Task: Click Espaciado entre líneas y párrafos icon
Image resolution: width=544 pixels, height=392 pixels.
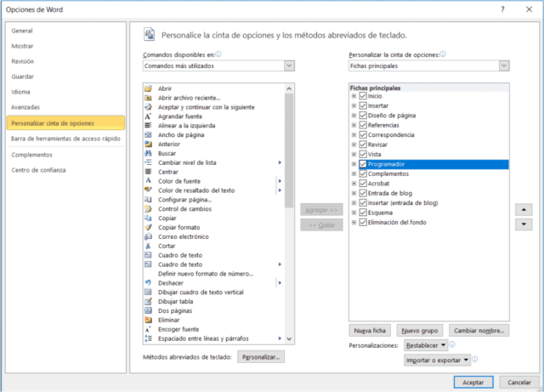Action: tap(149, 338)
